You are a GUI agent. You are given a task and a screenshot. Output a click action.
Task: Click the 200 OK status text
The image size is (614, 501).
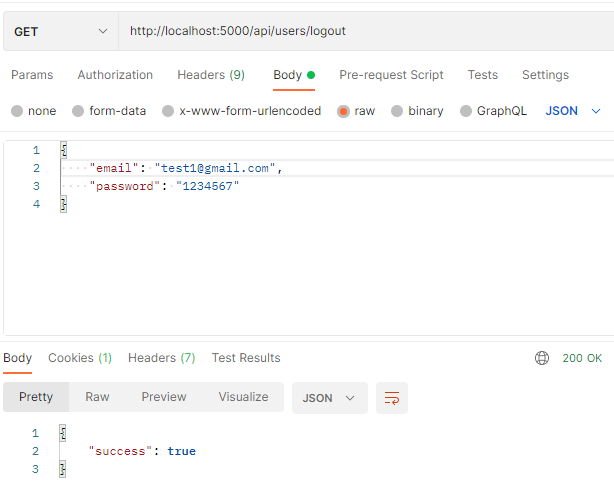tap(582, 358)
